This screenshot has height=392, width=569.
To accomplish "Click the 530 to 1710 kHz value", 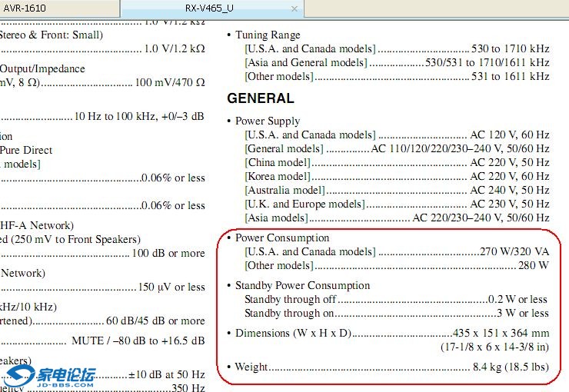I will [511, 48].
